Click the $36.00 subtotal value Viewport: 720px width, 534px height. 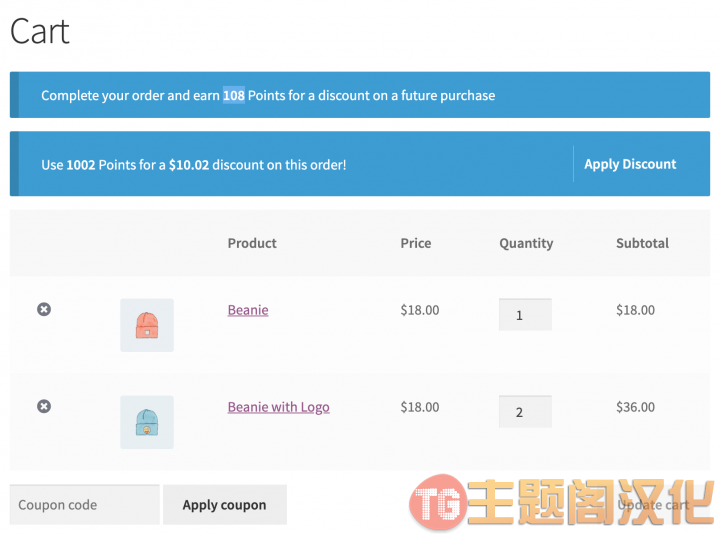pos(636,407)
